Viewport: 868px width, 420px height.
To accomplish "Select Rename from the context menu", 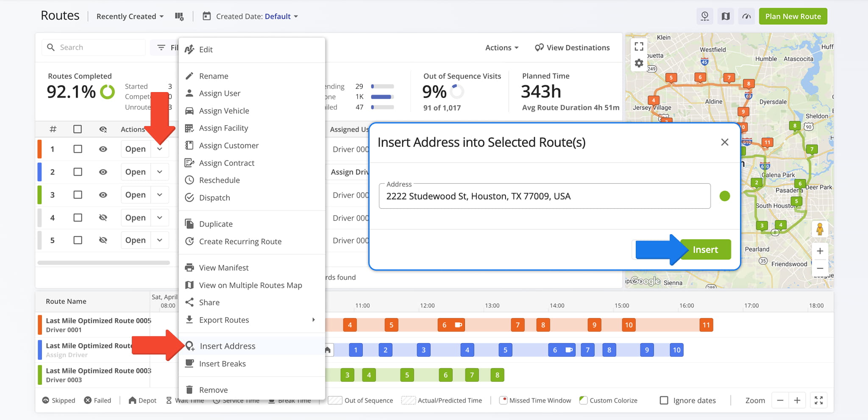I will point(214,76).
